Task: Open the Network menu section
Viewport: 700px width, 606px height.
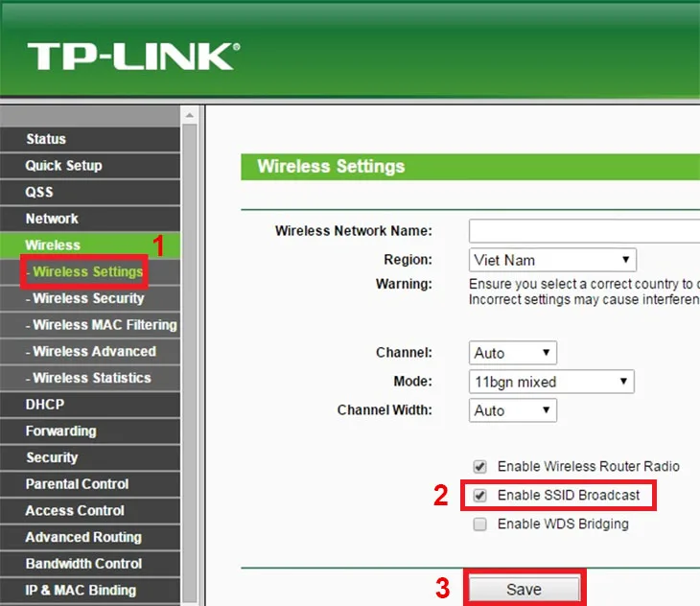Action: [90, 219]
